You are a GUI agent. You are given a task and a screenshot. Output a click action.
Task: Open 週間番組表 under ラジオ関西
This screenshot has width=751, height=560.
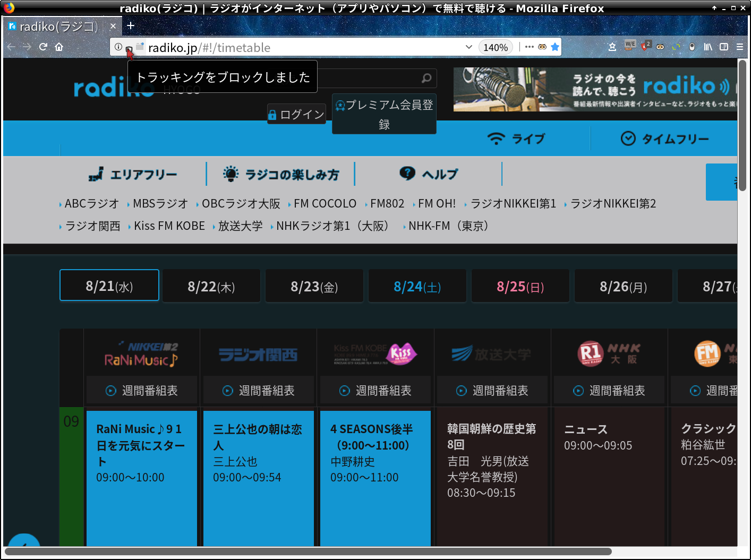[x=259, y=391]
